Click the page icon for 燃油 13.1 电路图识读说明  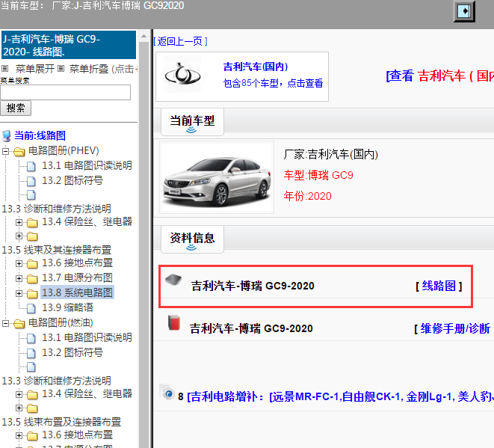click(x=31, y=338)
